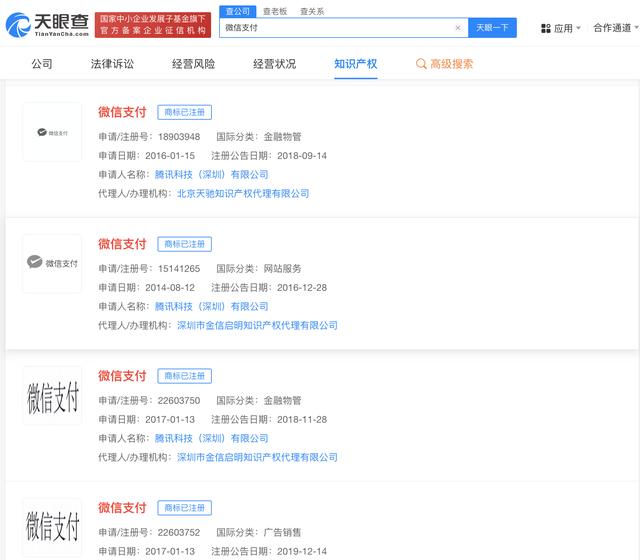The height and width of the screenshot is (560, 640).
Task: Select application date 2014-08-12
Action: pyautogui.click(x=170, y=287)
